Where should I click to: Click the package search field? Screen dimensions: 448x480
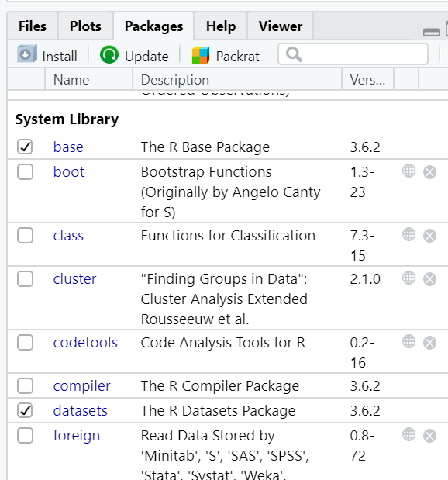353,54
